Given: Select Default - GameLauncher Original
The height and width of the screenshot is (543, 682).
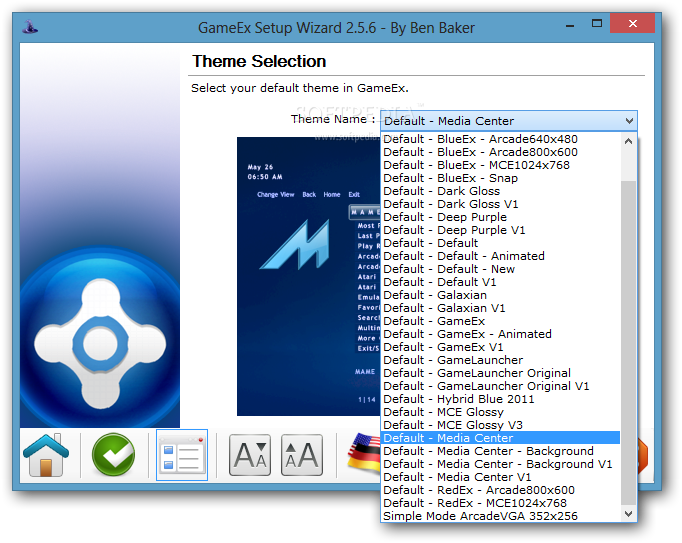Looking at the screenshot, I should (500, 373).
